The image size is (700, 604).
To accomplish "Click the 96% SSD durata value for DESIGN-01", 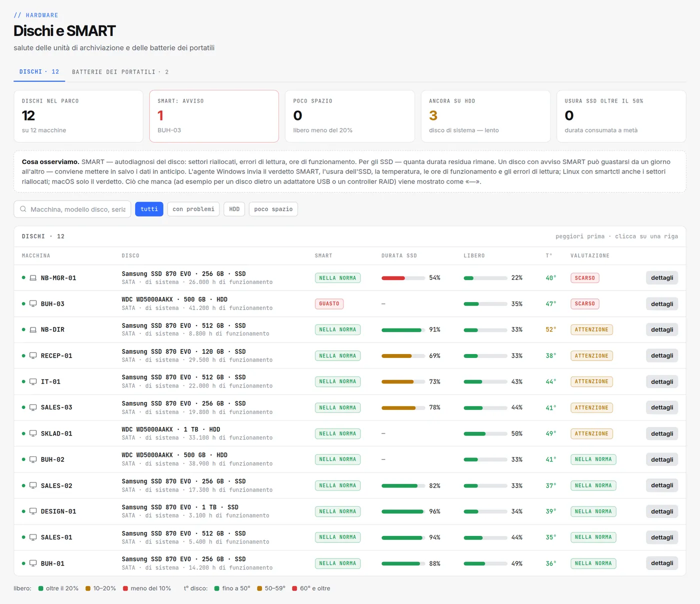I will tap(434, 511).
